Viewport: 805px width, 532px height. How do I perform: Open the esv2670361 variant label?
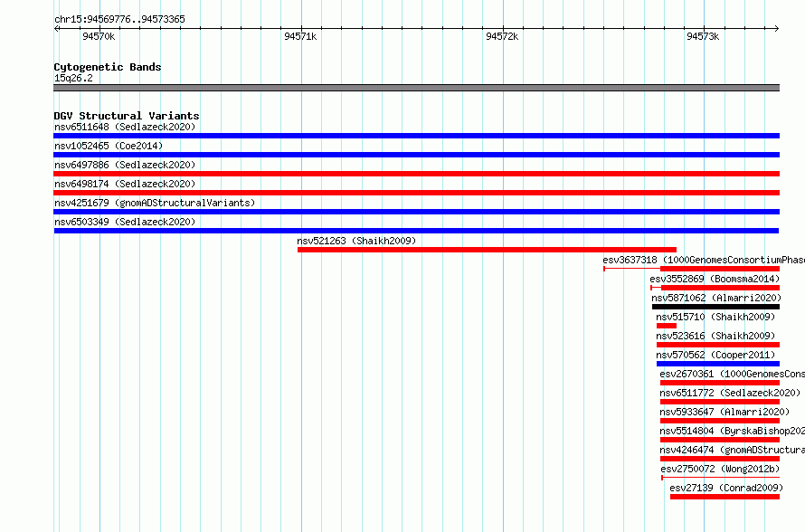[732, 374]
